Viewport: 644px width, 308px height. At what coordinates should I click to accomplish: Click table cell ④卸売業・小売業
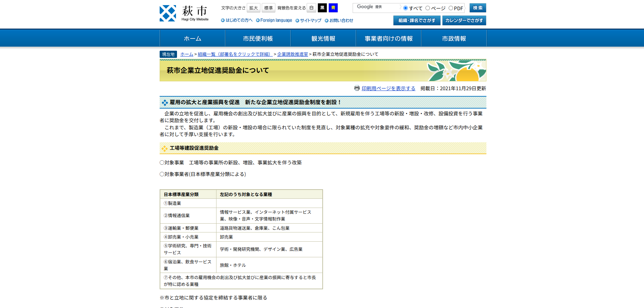(x=188, y=237)
